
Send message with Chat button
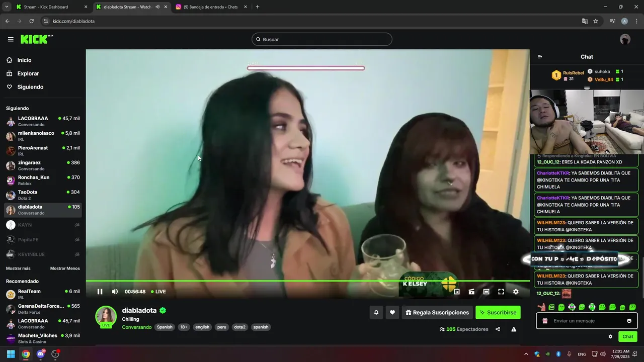tap(628, 336)
